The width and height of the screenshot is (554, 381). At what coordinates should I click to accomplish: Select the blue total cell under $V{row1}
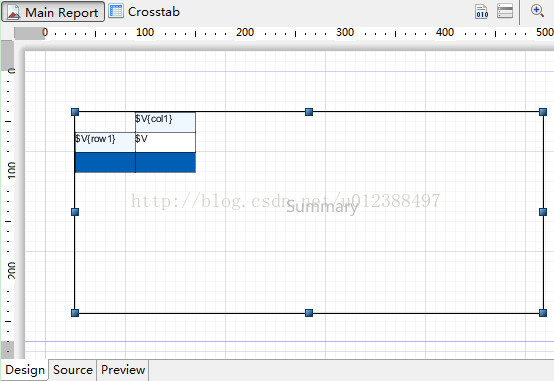(105, 163)
